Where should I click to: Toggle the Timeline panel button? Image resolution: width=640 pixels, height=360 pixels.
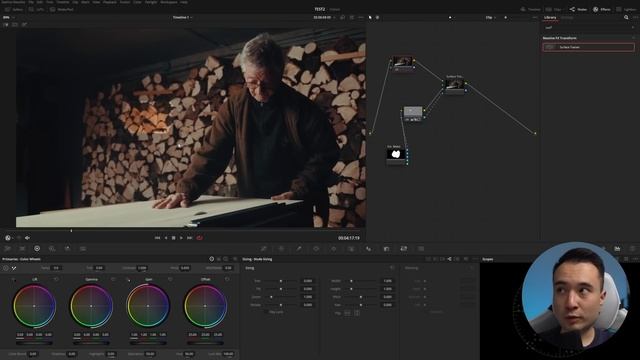coord(530,9)
